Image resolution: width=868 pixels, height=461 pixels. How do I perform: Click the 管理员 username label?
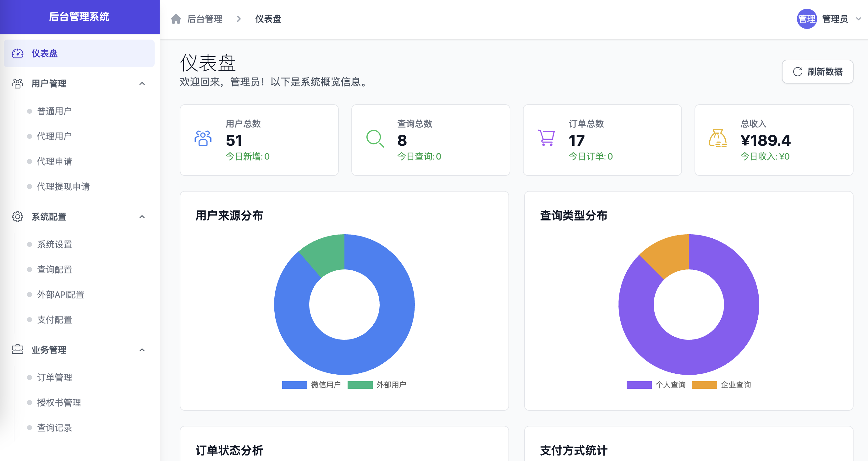click(x=835, y=19)
